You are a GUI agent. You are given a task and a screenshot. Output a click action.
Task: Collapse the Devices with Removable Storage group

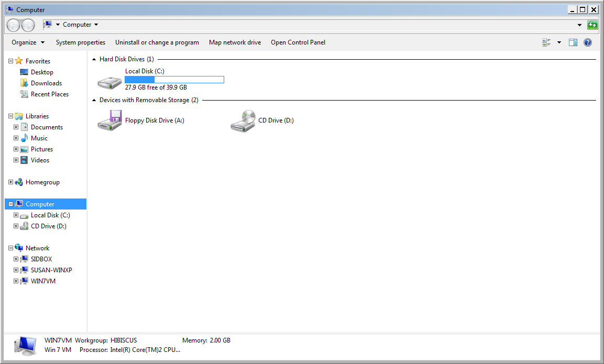[94, 100]
